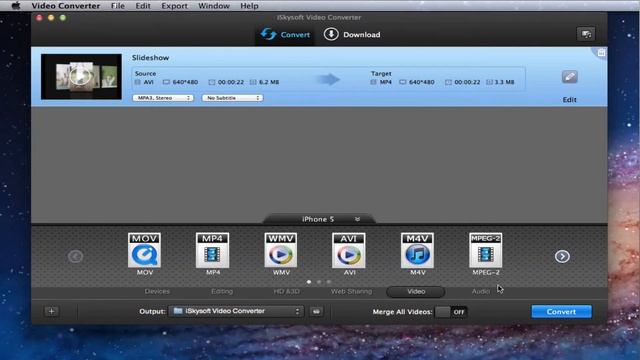The height and width of the screenshot is (360, 640).
Task: Click the Edit pencil icon
Action: click(569, 77)
